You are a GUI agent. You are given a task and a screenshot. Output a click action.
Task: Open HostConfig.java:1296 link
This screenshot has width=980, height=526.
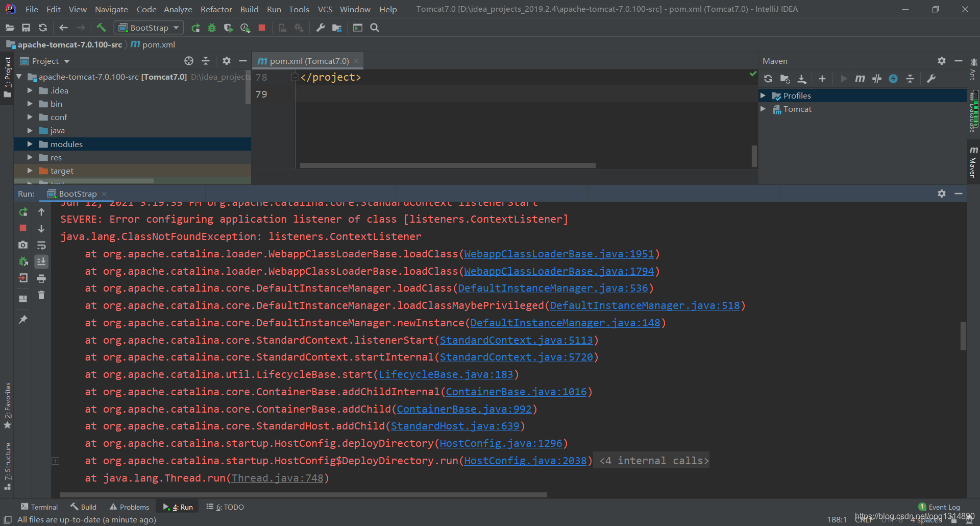501,443
